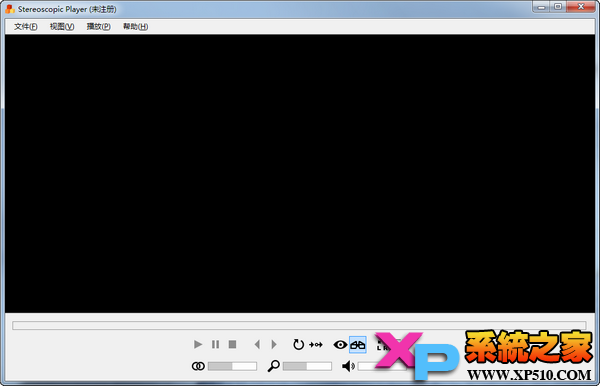The width and height of the screenshot is (600, 386).
Task: Mute audio using the speaker icon
Action: 348,366
